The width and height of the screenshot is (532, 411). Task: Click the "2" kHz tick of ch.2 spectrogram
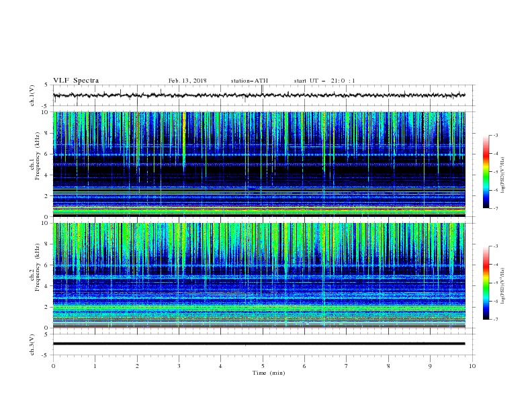click(46, 307)
